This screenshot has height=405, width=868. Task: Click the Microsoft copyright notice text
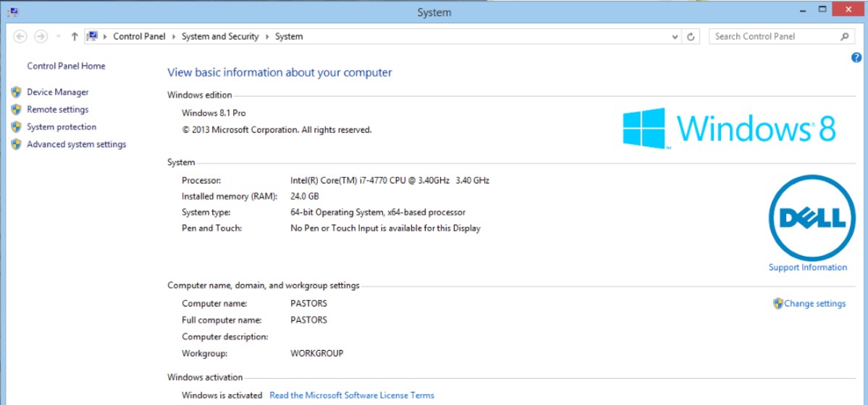[277, 130]
